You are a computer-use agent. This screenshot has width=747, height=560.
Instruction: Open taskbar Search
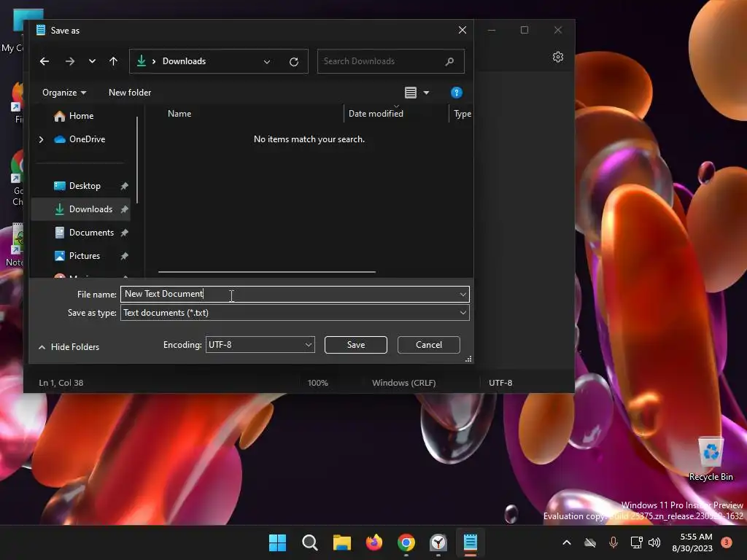pyautogui.click(x=309, y=542)
